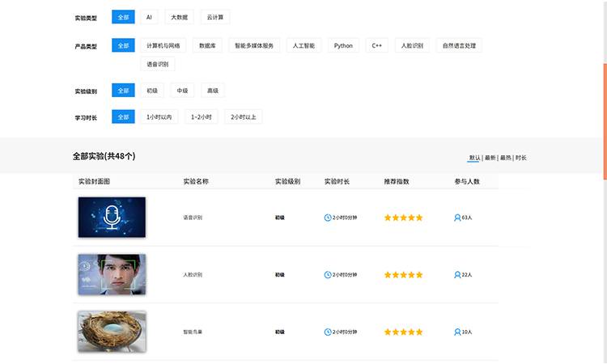Click the five-star rating of 语音识别 experiment

point(403,218)
